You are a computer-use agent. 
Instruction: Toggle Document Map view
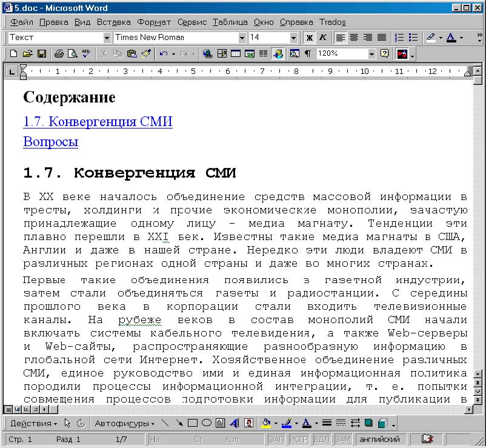tap(295, 53)
